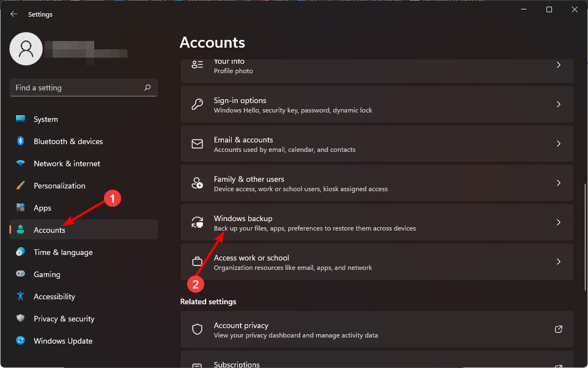The image size is (588, 368).
Task: Click the search magnifier icon
Action: (x=147, y=88)
